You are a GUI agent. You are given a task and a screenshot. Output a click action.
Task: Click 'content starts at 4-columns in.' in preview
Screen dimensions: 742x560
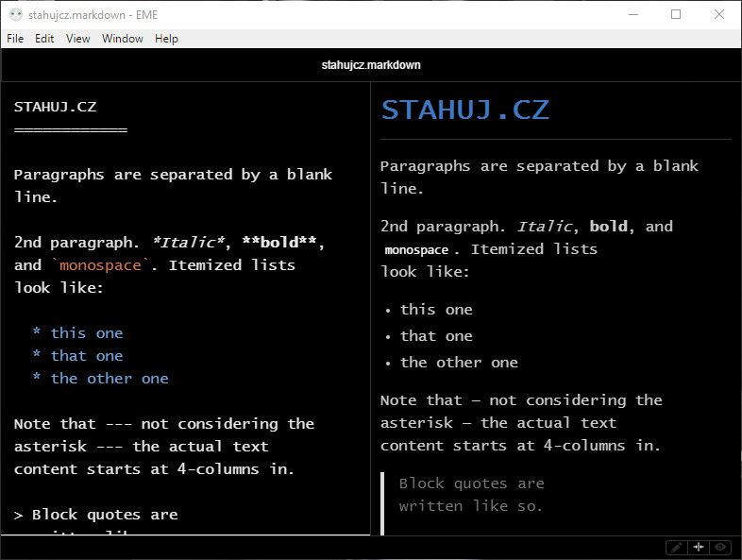520,446
